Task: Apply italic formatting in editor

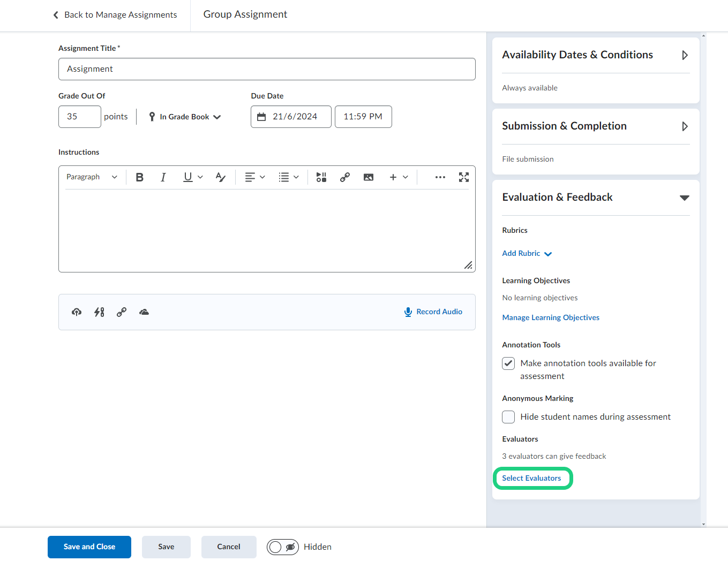Action: coord(163,177)
